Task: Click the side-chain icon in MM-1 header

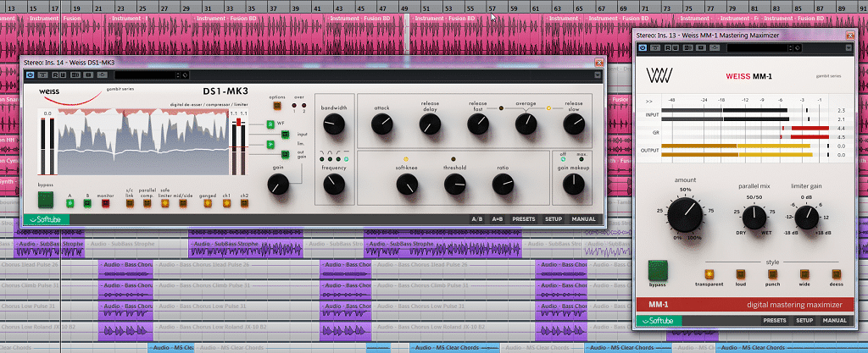Action: 715,48
